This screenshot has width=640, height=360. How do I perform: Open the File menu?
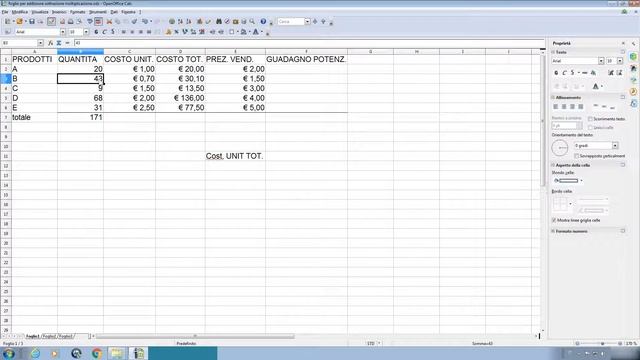tap(4, 12)
